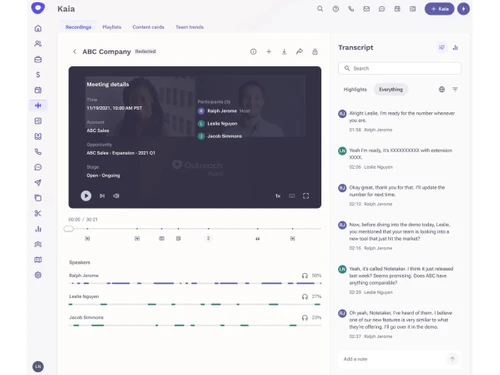Open the bar chart Reports icon in sidebar
The width and height of the screenshot is (500, 375).
click(38, 229)
